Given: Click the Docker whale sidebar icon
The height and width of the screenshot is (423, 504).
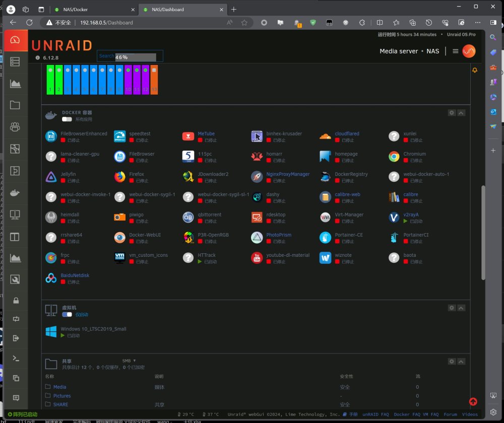Looking at the screenshot, I should pyautogui.click(x=15, y=193).
